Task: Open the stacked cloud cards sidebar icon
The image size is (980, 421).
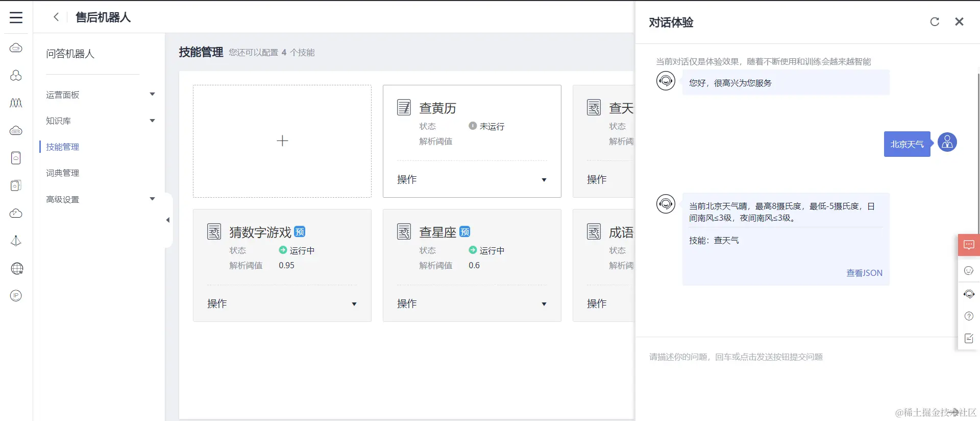Action: tap(16, 185)
